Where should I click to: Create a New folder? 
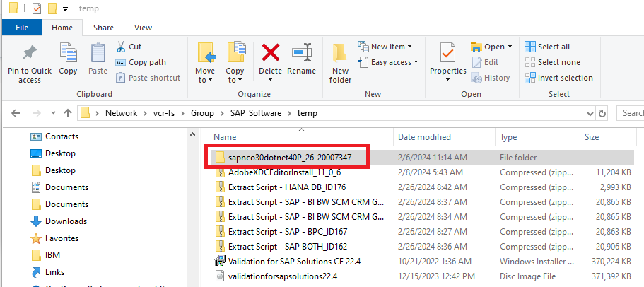[x=340, y=64]
